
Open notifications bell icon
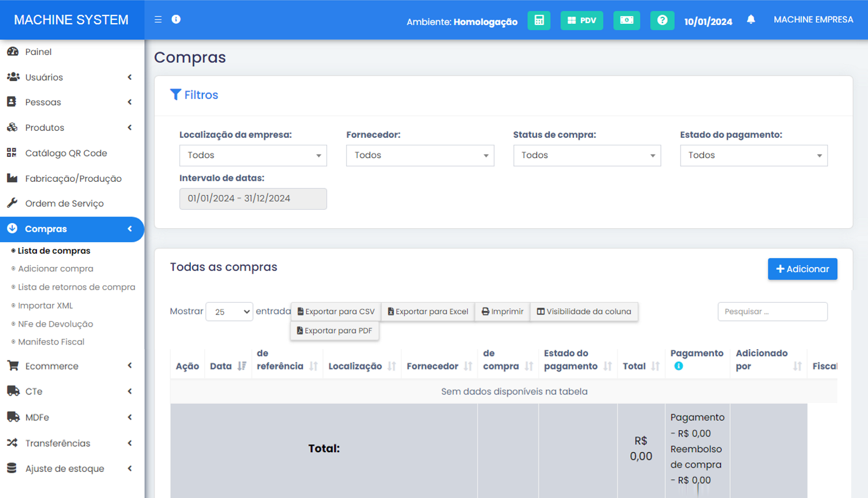click(x=751, y=20)
